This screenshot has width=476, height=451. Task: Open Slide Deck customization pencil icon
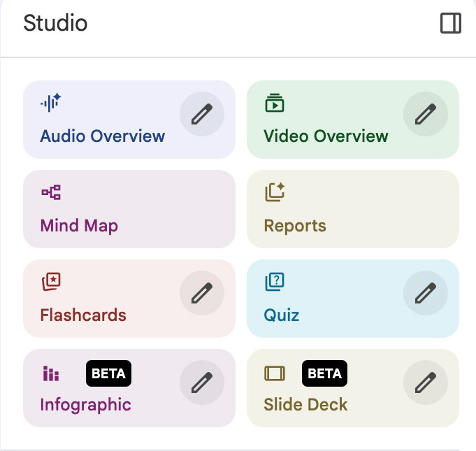pos(426,382)
